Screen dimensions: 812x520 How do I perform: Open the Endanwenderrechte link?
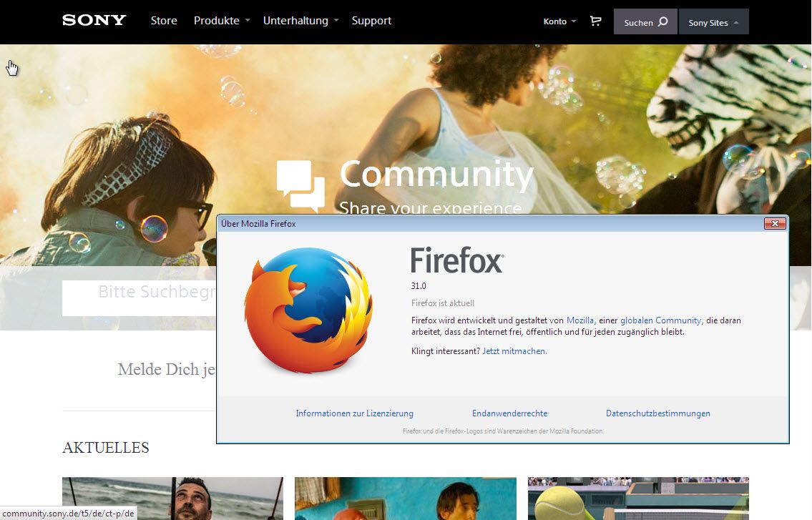[509, 413]
